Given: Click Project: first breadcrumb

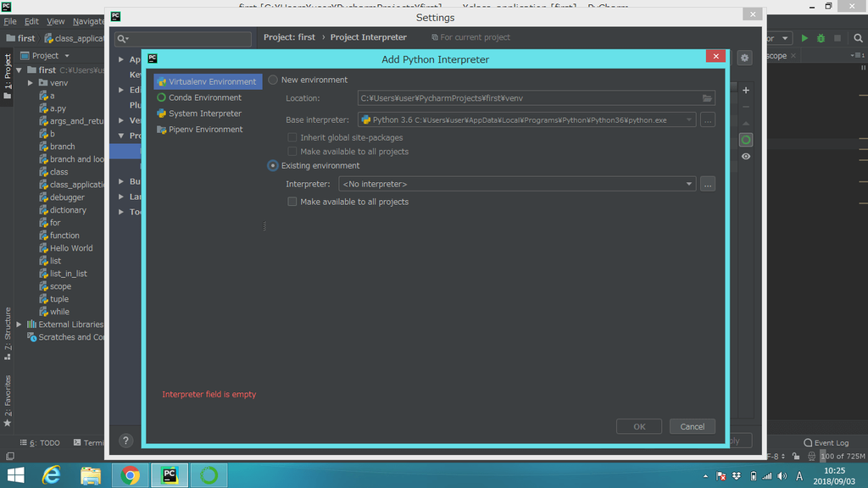Looking at the screenshot, I should tap(289, 37).
